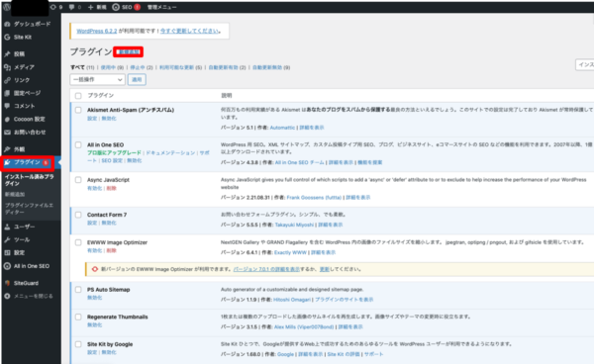Open the Dashboard (ダッシュボード) sidebar icon
The image size is (594, 364).
click(x=7, y=24)
